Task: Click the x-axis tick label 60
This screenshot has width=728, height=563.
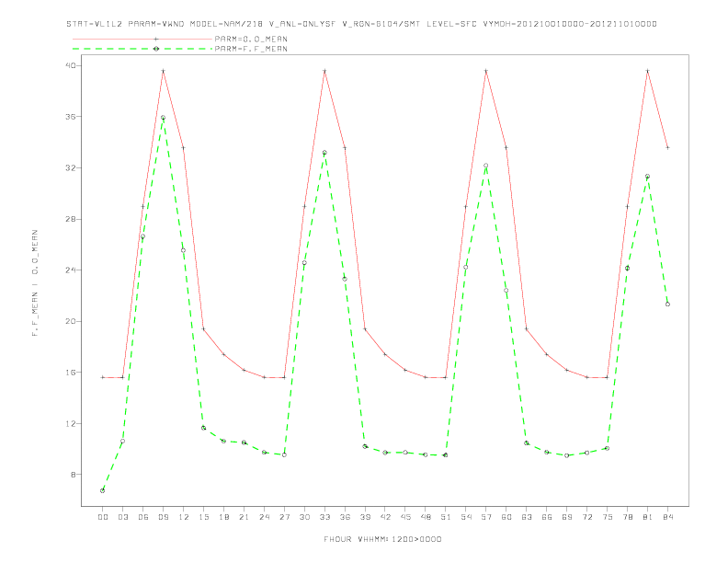Action: [506, 517]
